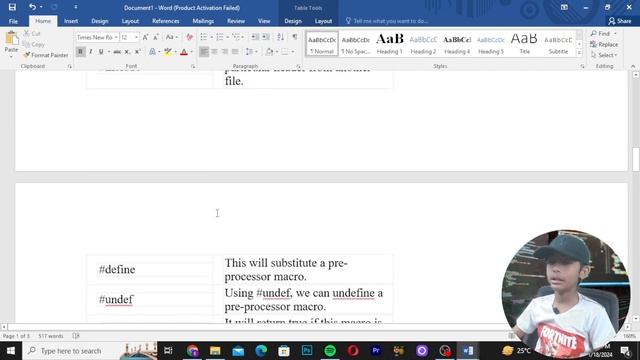The height and width of the screenshot is (360, 640).
Task: Toggle Align Left paragraph alignment
Action: pyautogui.click(x=204, y=52)
